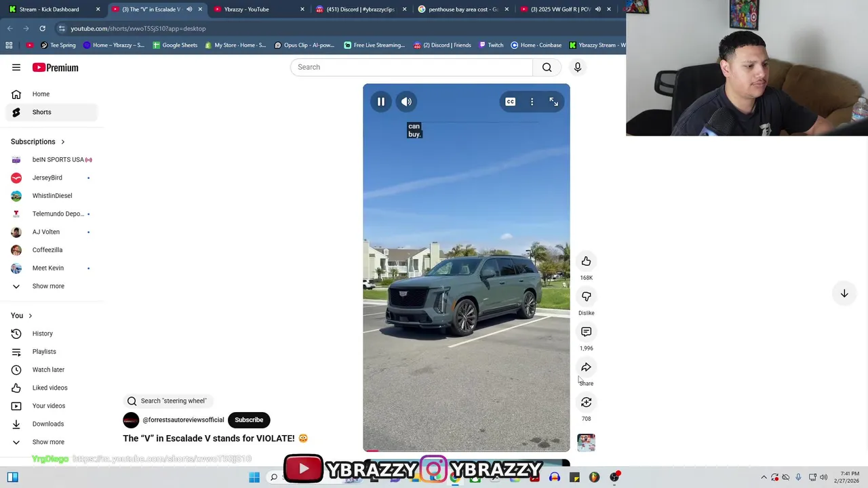Enter fullscreen for the Short

(553, 102)
